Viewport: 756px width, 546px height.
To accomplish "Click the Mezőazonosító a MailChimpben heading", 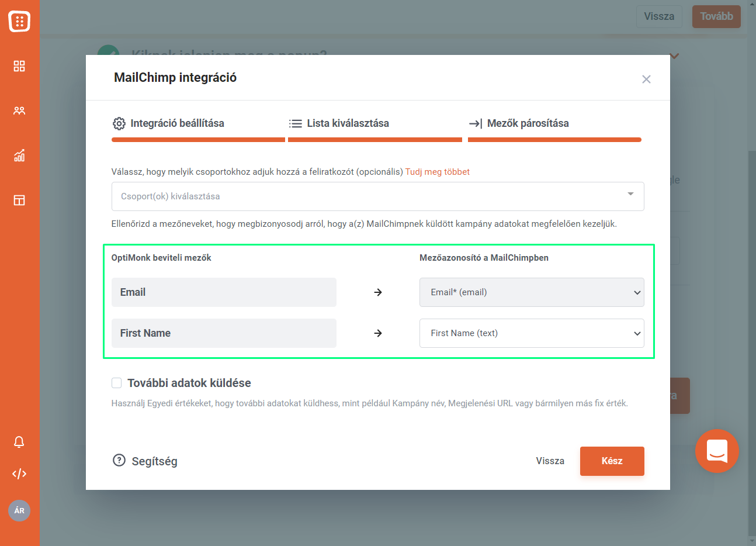I will point(484,258).
